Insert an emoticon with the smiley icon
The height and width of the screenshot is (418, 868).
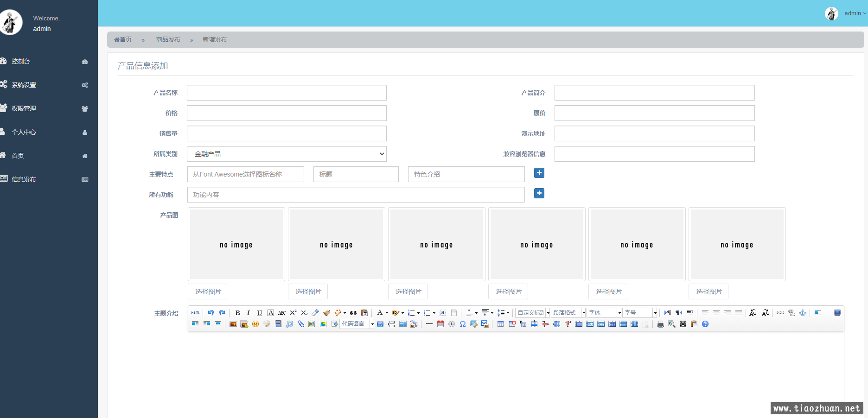pos(255,324)
